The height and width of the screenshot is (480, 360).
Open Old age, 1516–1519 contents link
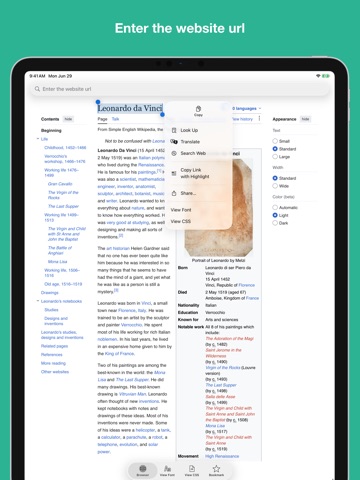coord(63,284)
